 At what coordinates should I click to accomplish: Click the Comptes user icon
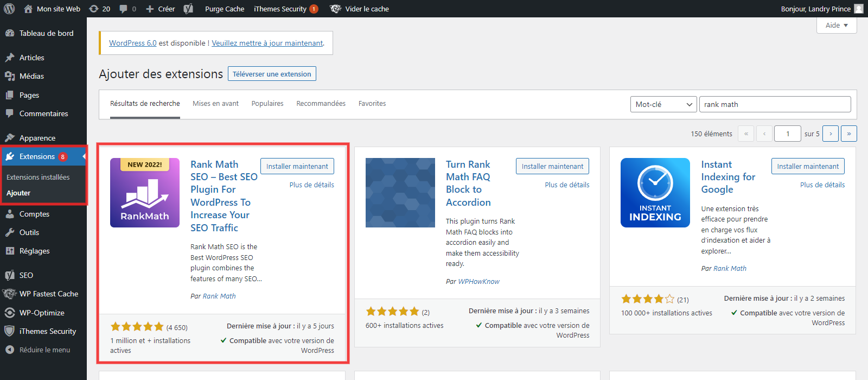[10, 214]
